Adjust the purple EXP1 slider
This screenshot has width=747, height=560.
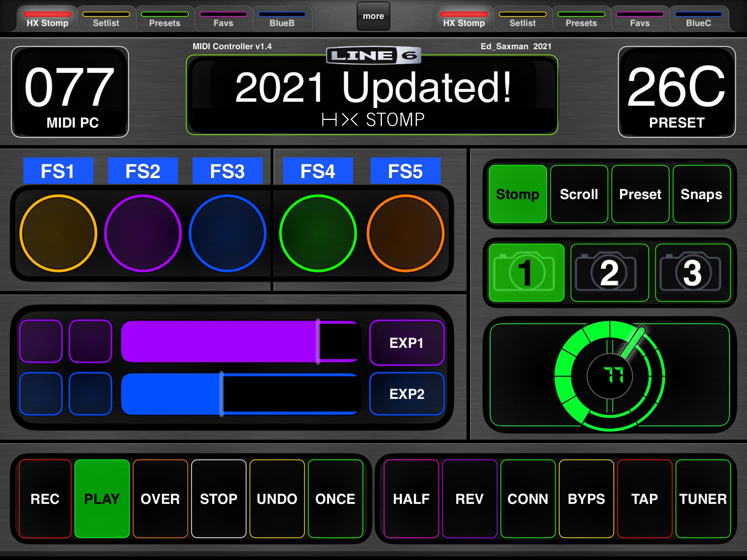(241, 341)
